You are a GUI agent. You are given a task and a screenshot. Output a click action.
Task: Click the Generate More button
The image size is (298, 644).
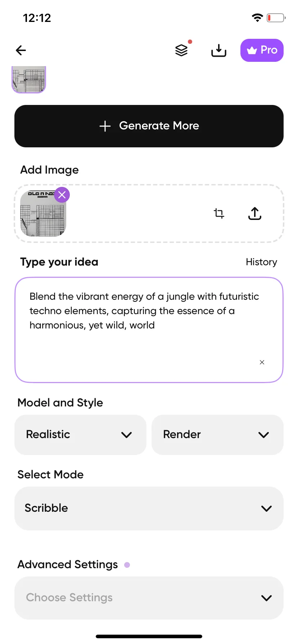coord(149,126)
